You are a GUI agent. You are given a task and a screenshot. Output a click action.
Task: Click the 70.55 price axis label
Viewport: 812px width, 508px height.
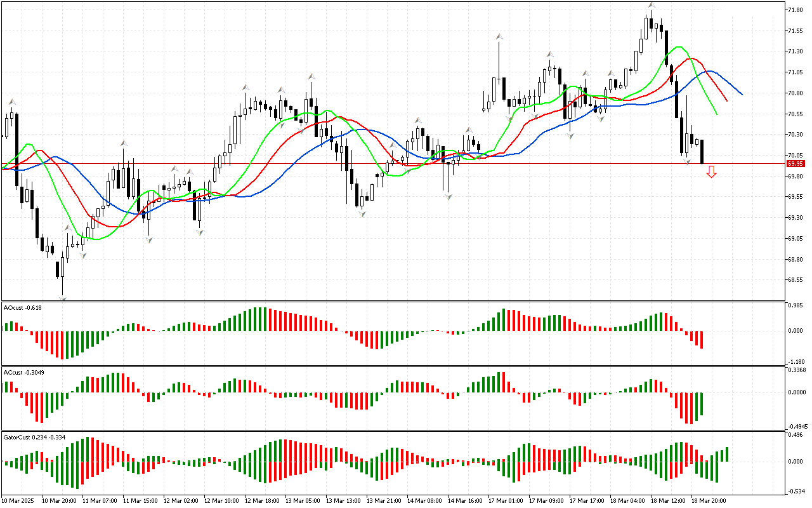point(795,114)
